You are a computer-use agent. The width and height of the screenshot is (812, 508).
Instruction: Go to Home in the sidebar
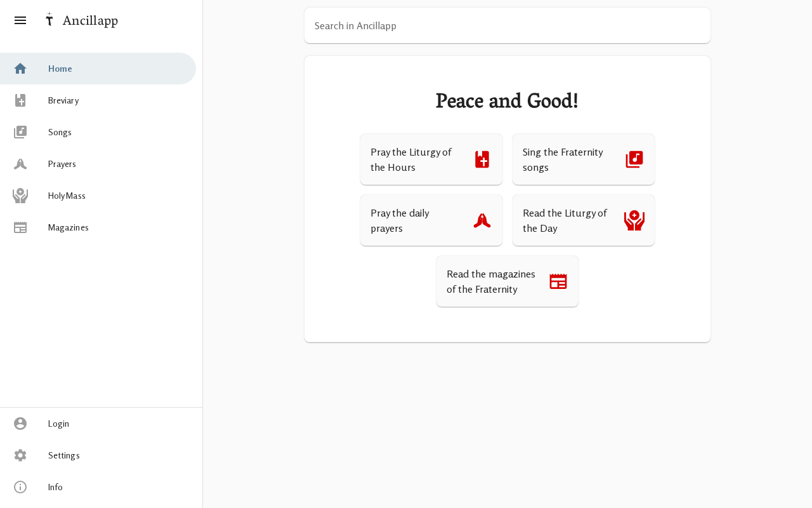(60, 69)
